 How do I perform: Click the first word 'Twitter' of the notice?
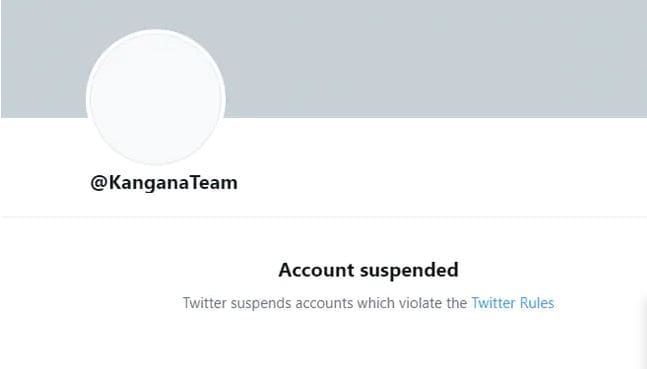[x=205, y=303]
